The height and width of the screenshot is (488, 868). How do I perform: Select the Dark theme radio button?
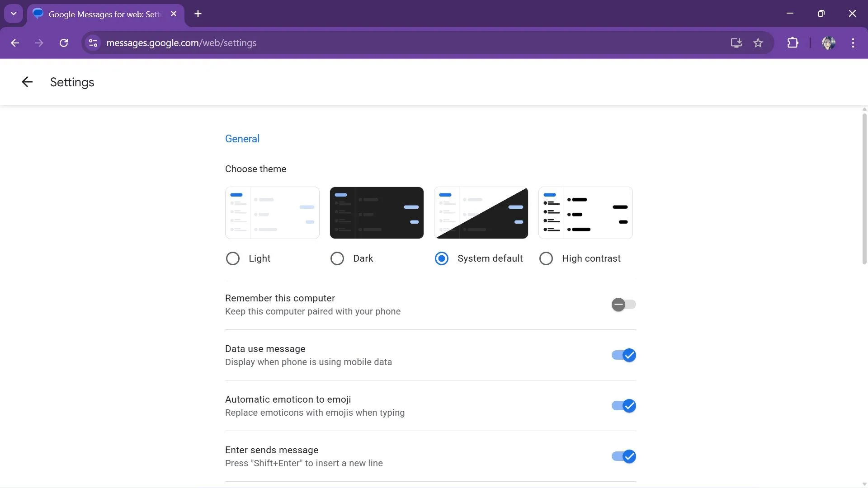(x=337, y=258)
